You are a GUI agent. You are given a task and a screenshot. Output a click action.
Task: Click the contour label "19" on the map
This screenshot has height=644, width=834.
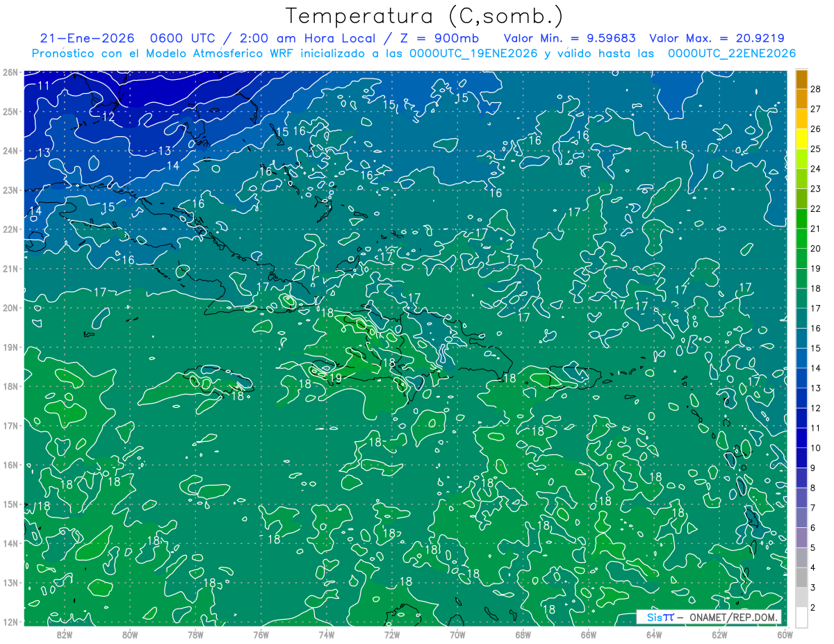coord(336,378)
